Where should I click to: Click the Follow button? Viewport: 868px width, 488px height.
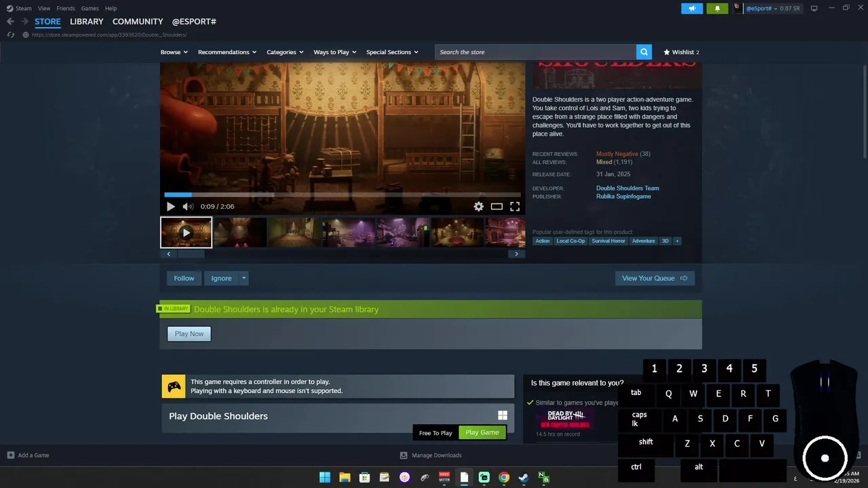(x=184, y=278)
